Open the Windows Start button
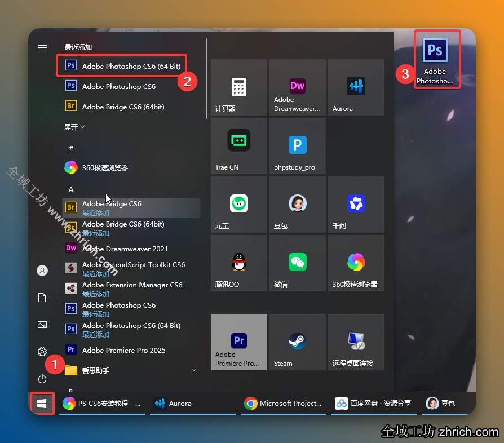Viewport: 504px width, 443px height. [42, 403]
